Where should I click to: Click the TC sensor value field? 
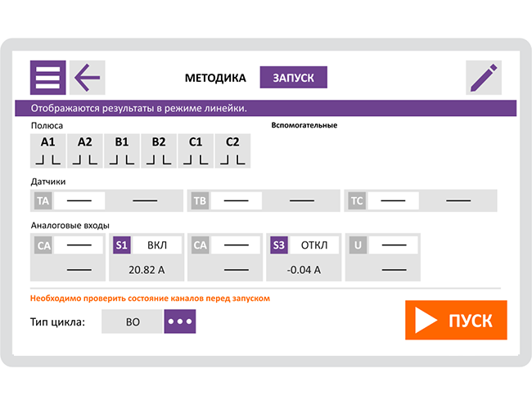tap(393, 200)
